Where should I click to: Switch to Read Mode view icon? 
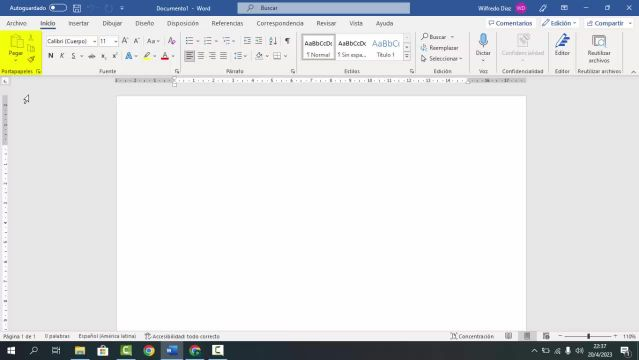pos(508,336)
